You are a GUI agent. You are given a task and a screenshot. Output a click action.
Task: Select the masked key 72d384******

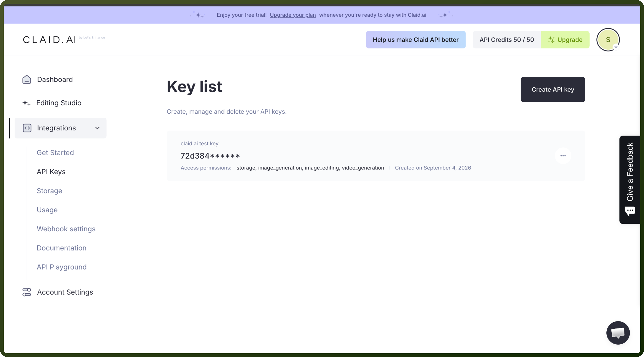point(210,156)
